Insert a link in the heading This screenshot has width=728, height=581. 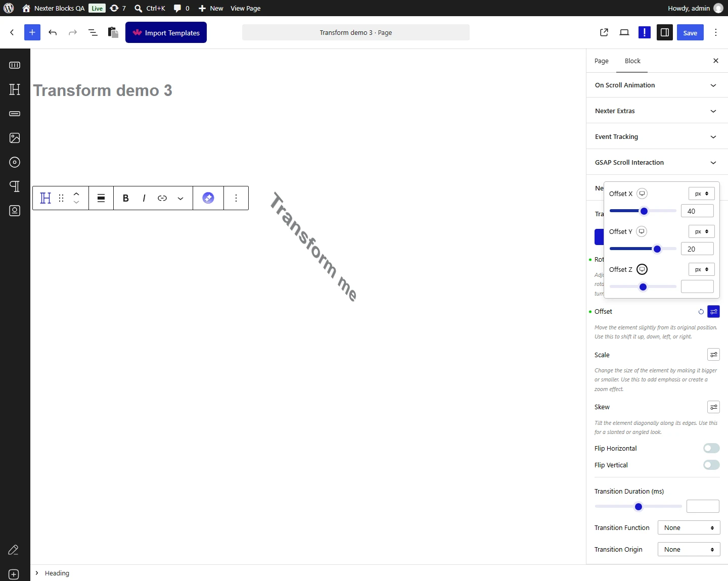[162, 198]
